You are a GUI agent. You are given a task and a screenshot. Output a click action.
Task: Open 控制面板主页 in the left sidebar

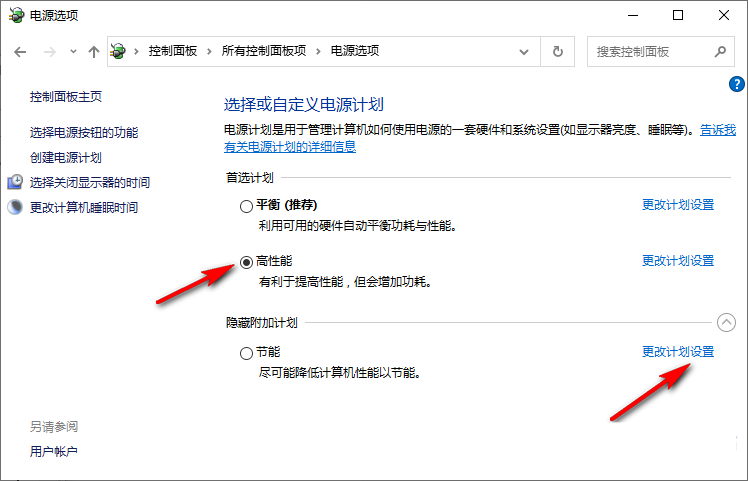point(66,97)
